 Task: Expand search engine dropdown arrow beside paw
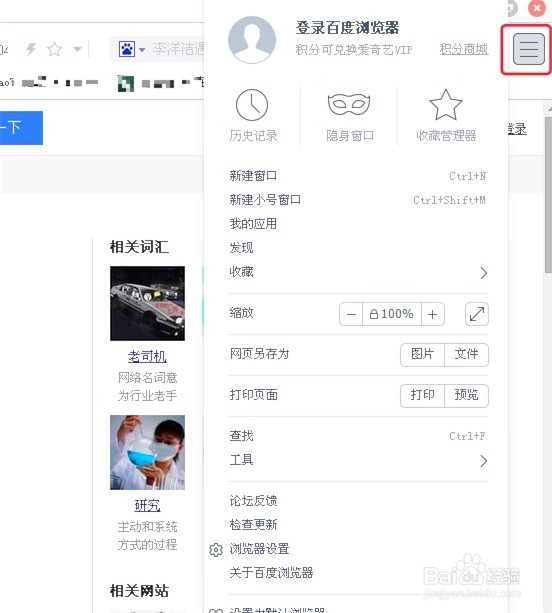pyautogui.click(x=142, y=50)
